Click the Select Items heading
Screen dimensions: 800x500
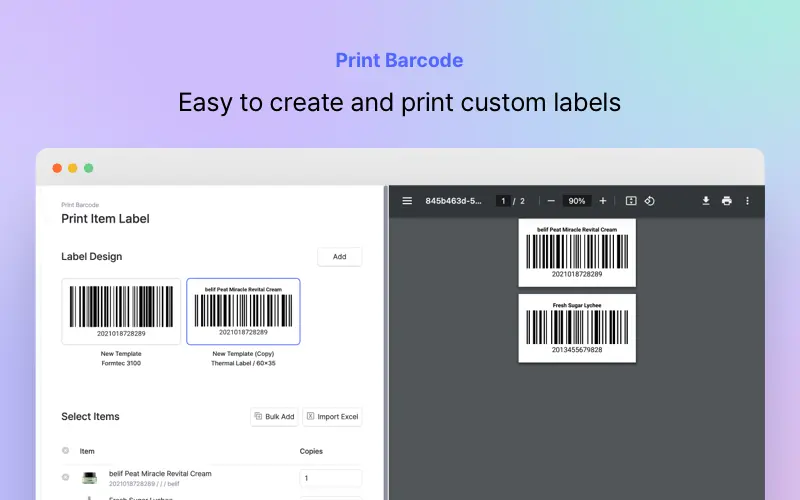[x=90, y=416]
